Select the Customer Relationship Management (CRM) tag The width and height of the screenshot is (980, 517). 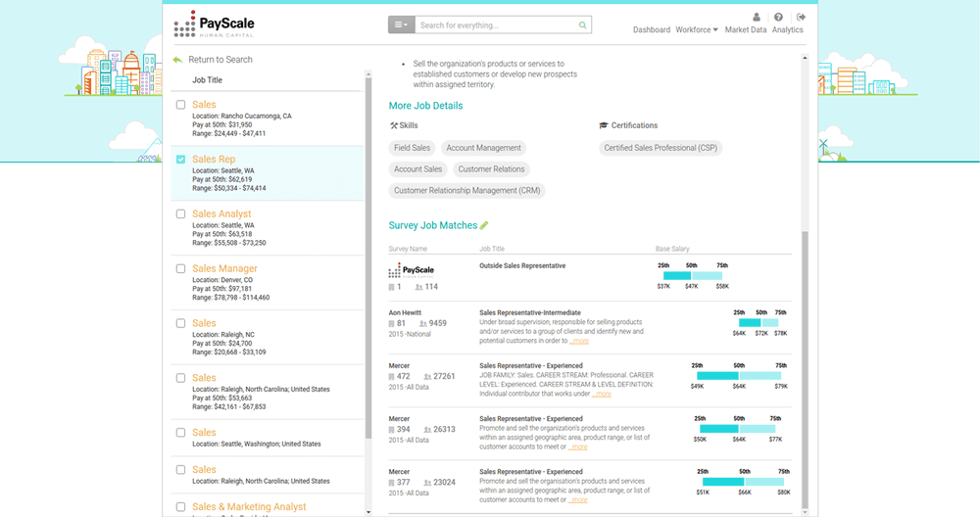pyautogui.click(x=466, y=190)
